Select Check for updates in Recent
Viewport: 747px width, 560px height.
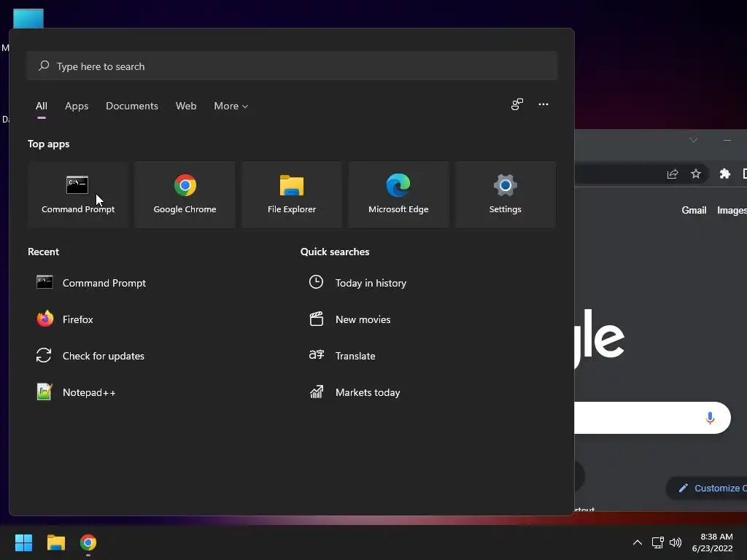[x=90, y=356]
